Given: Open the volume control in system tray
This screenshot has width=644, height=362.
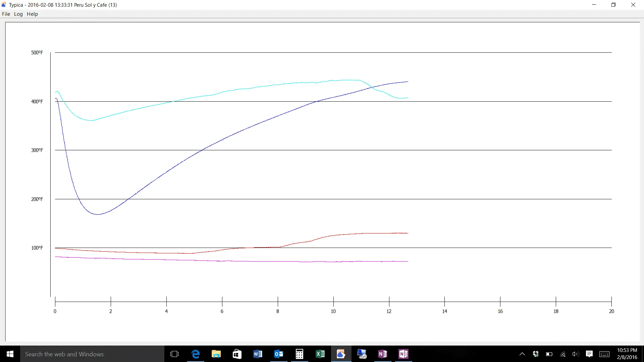Looking at the screenshot, I should pyautogui.click(x=576, y=354).
